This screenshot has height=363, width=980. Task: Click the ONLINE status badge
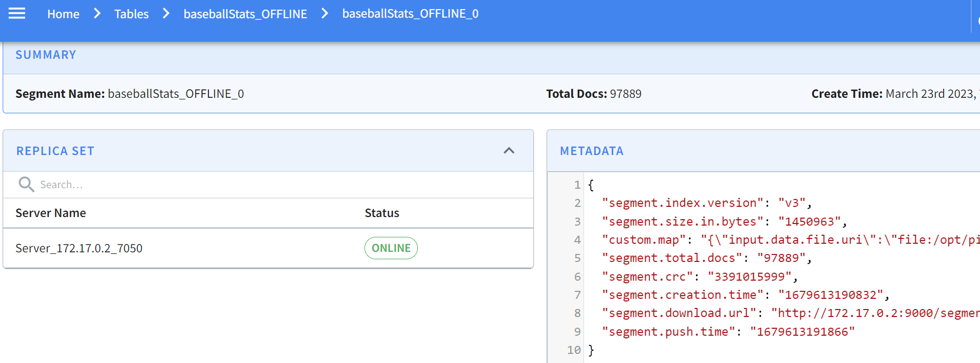click(391, 248)
